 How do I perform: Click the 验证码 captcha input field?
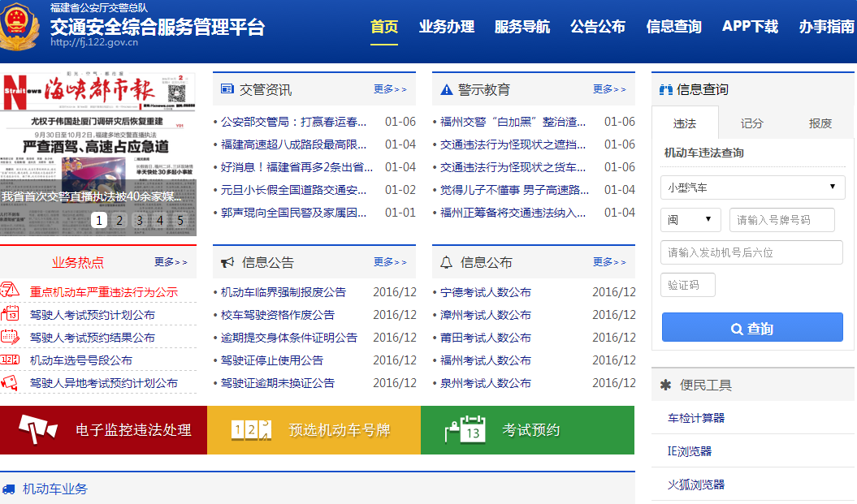pos(687,285)
